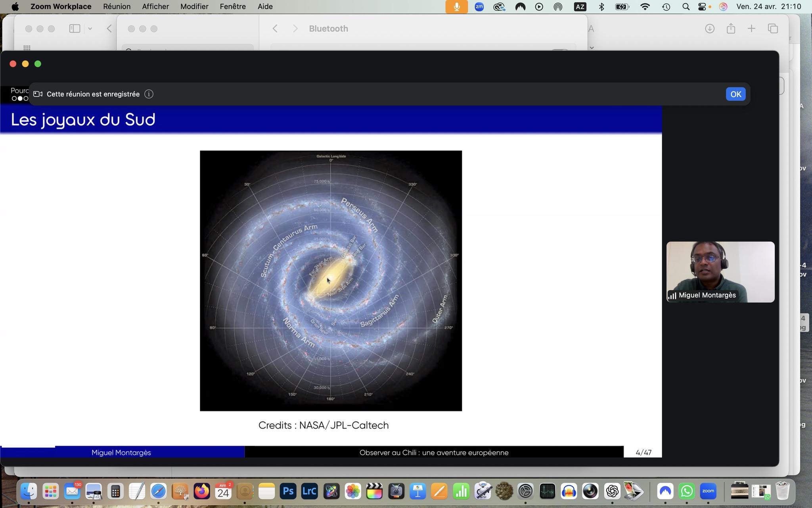Click the Safari tab overview icon

pos(772,29)
